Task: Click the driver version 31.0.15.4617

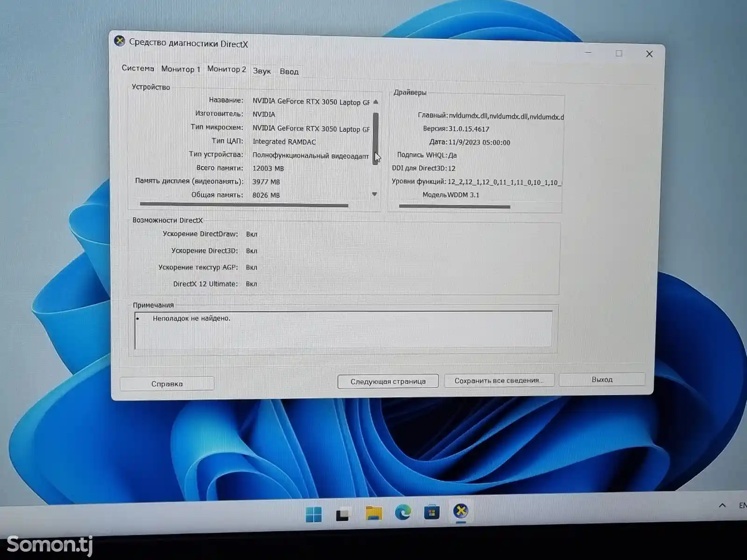Action: 469,129
